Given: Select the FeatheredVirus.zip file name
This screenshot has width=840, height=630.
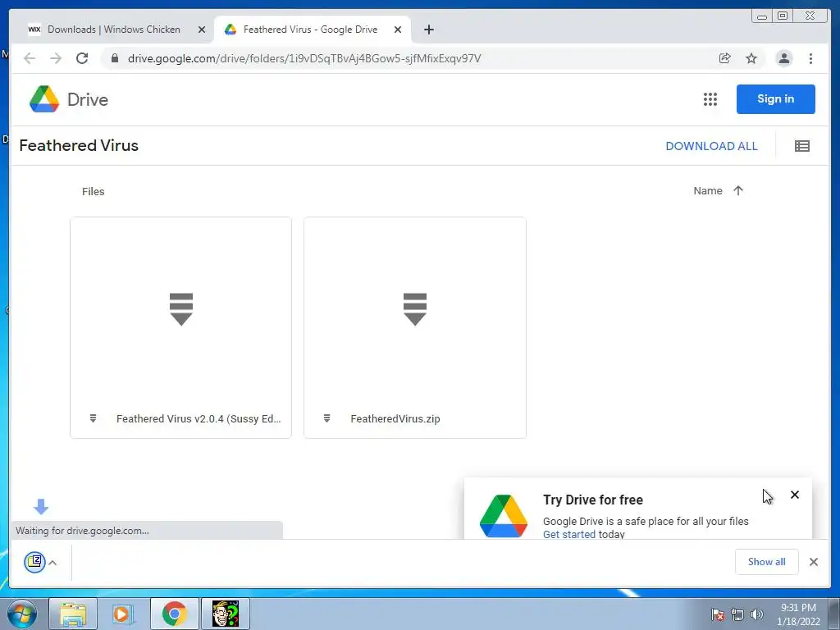Looking at the screenshot, I should click(395, 419).
